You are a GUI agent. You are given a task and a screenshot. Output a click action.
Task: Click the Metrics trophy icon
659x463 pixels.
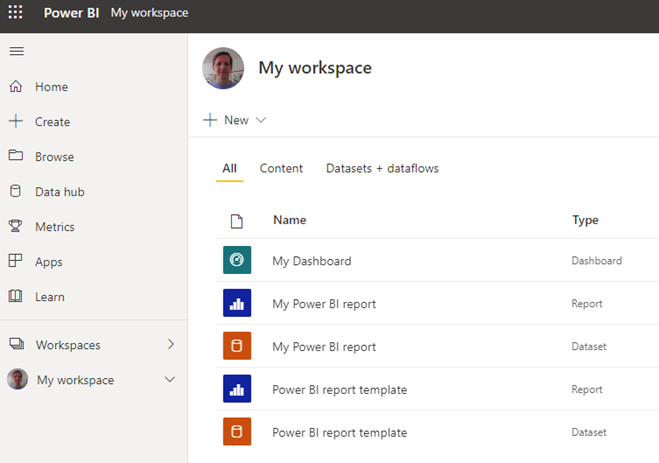click(x=16, y=226)
